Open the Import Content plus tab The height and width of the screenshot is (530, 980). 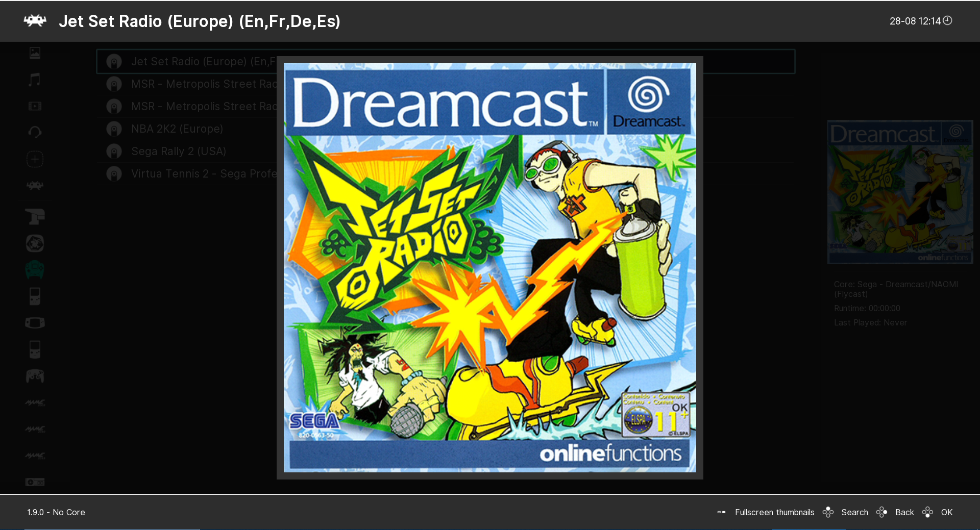(35, 159)
